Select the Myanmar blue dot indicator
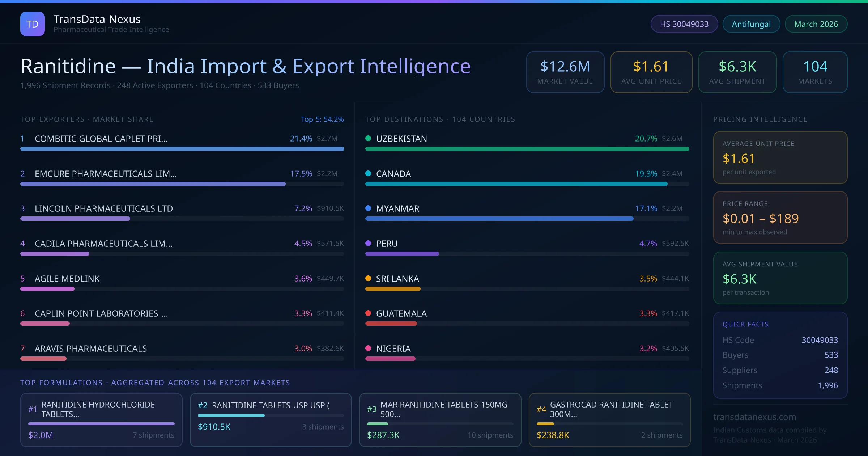868x456 pixels. pos(368,208)
